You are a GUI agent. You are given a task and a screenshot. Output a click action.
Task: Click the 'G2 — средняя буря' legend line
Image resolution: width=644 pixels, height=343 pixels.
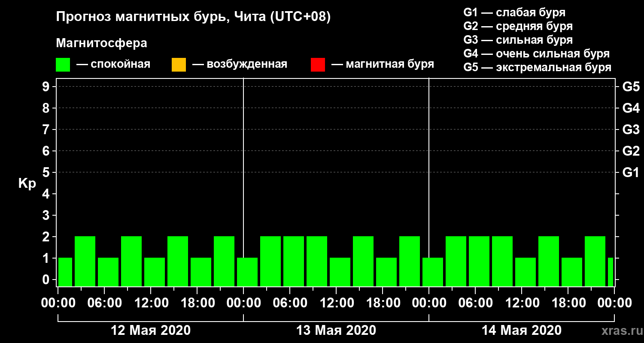(518, 26)
